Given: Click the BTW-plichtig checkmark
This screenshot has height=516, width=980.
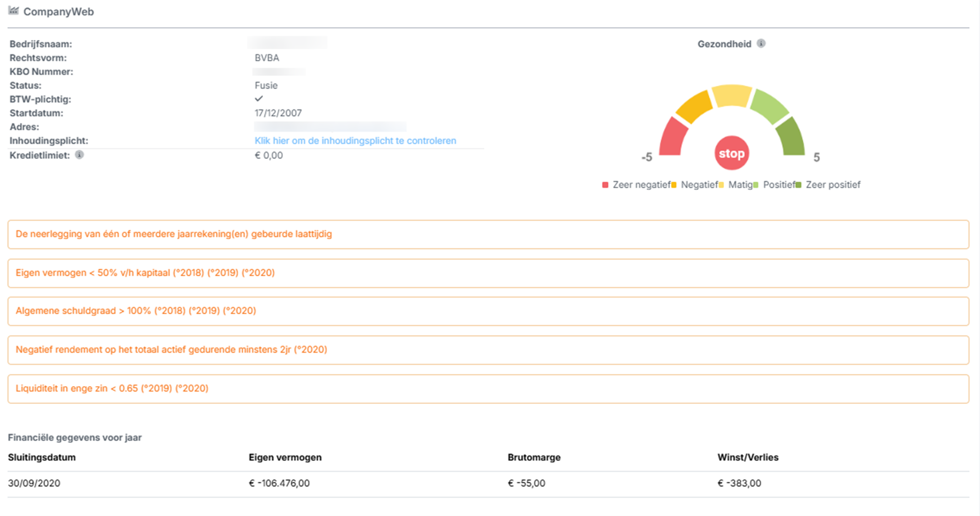Looking at the screenshot, I should coord(259,99).
